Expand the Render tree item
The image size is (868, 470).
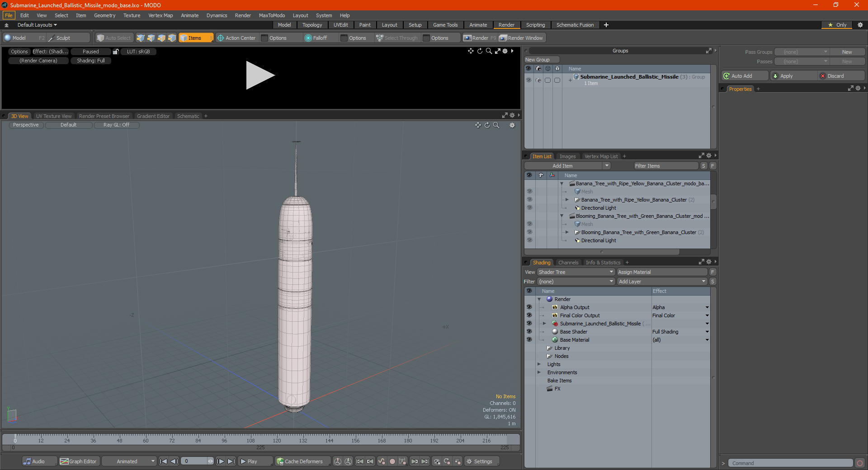tap(539, 299)
